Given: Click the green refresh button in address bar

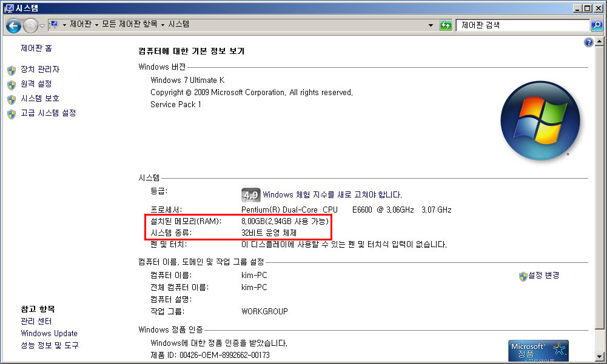Looking at the screenshot, I should 446,25.
